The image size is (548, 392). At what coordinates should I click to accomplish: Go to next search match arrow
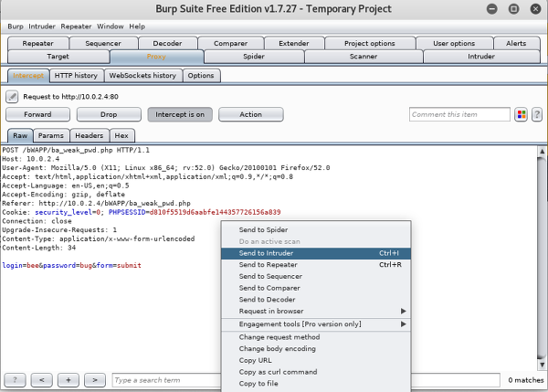tap(95, 380)
